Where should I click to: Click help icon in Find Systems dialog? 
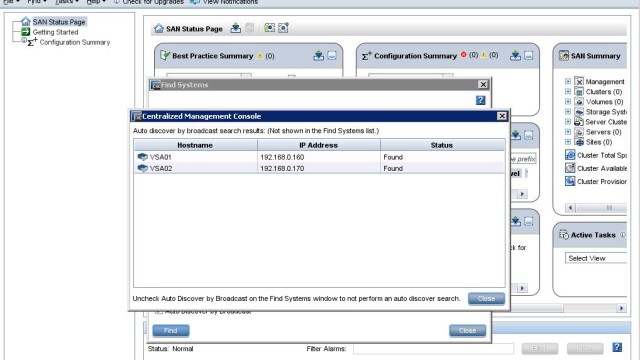[480, 100]
